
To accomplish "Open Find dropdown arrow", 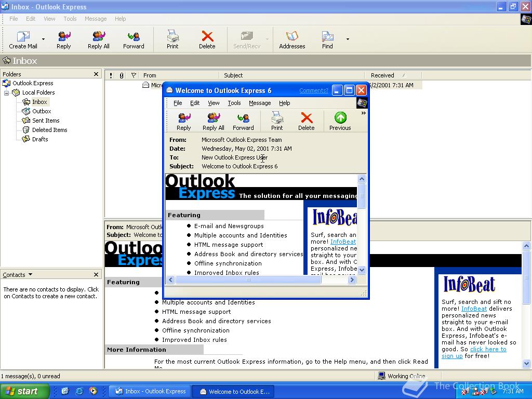I will pos(348,39).
